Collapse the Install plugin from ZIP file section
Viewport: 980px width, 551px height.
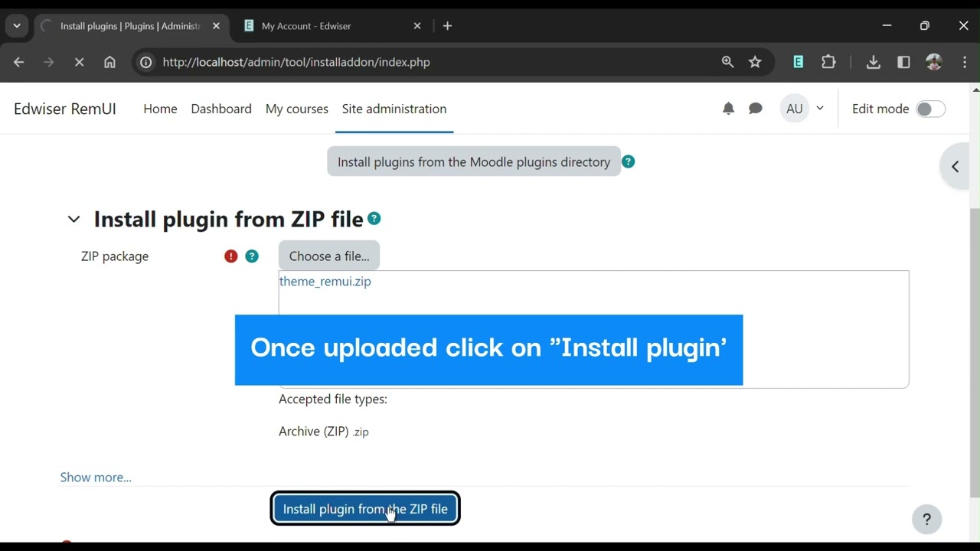pyautogui.click(x=73, y=219)
